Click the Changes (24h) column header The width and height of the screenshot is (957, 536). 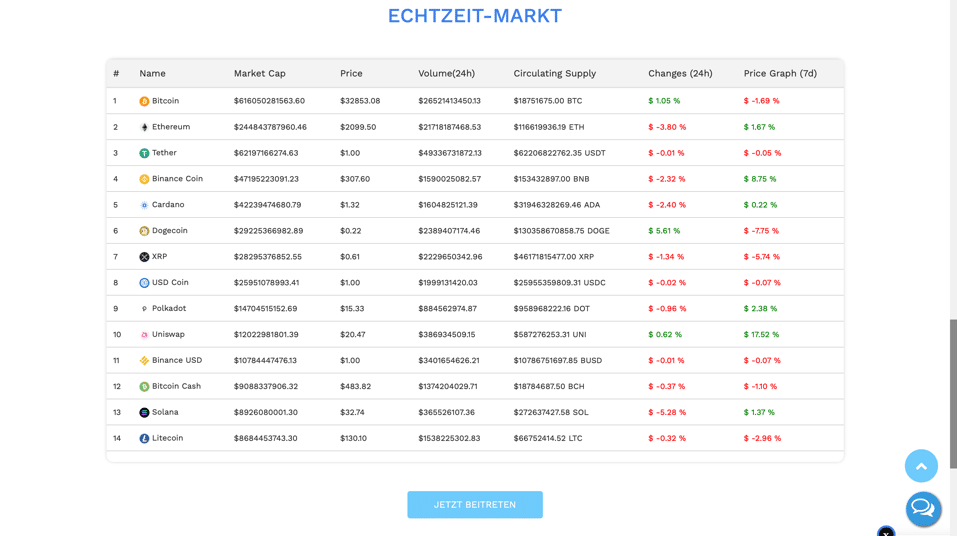680,73
